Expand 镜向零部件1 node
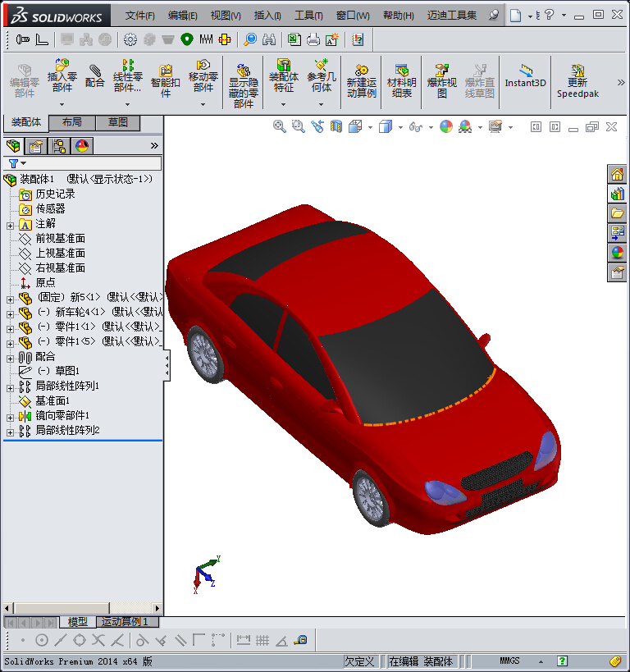 11,418
